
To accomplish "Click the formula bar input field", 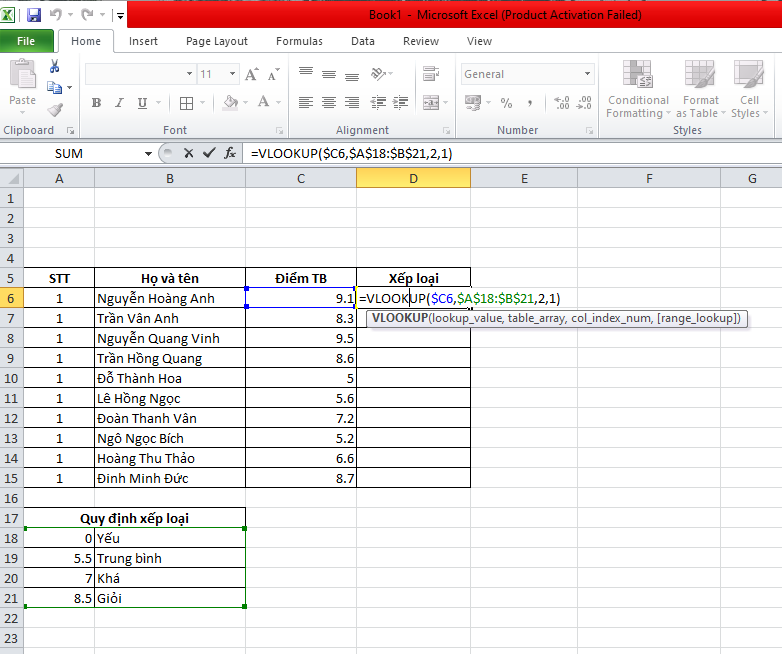I will [x=512, y=153].
